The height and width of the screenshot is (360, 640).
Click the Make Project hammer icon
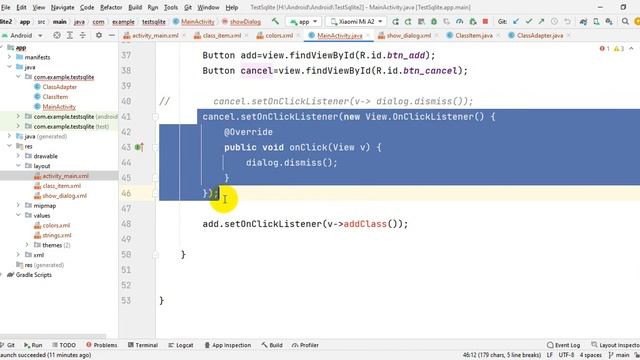276,21
